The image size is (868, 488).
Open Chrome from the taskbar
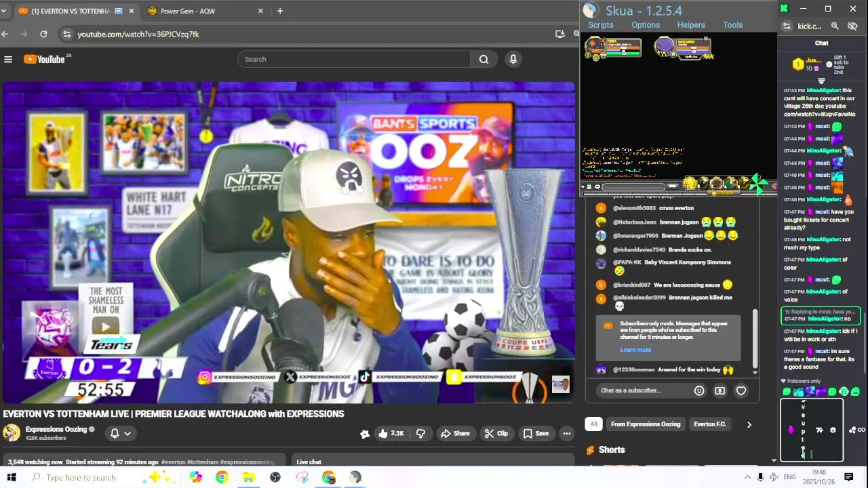[222, 477]
